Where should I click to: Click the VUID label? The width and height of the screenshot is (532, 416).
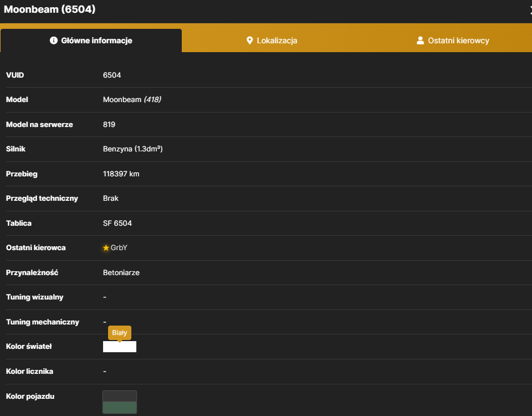(15, 75)
